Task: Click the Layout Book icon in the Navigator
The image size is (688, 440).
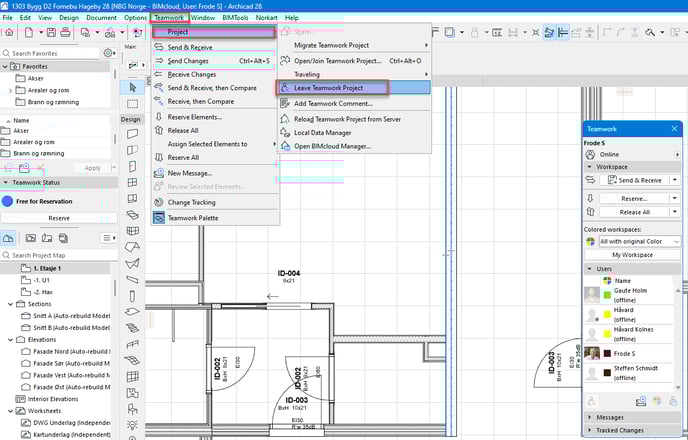Action: click(47, 238)
